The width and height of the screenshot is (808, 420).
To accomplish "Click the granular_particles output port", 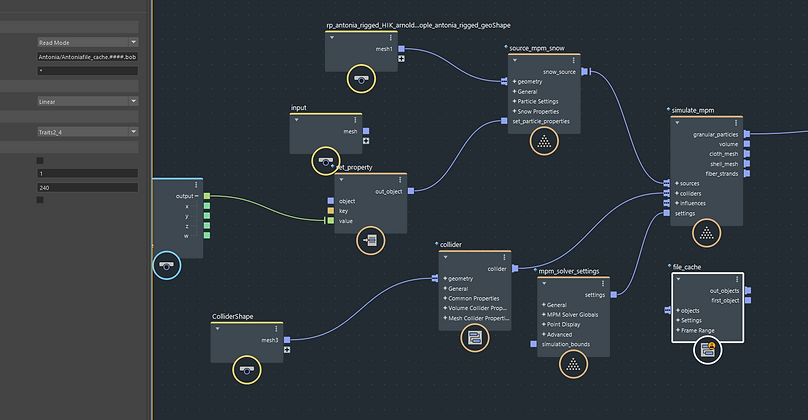I will click(747, 134).
